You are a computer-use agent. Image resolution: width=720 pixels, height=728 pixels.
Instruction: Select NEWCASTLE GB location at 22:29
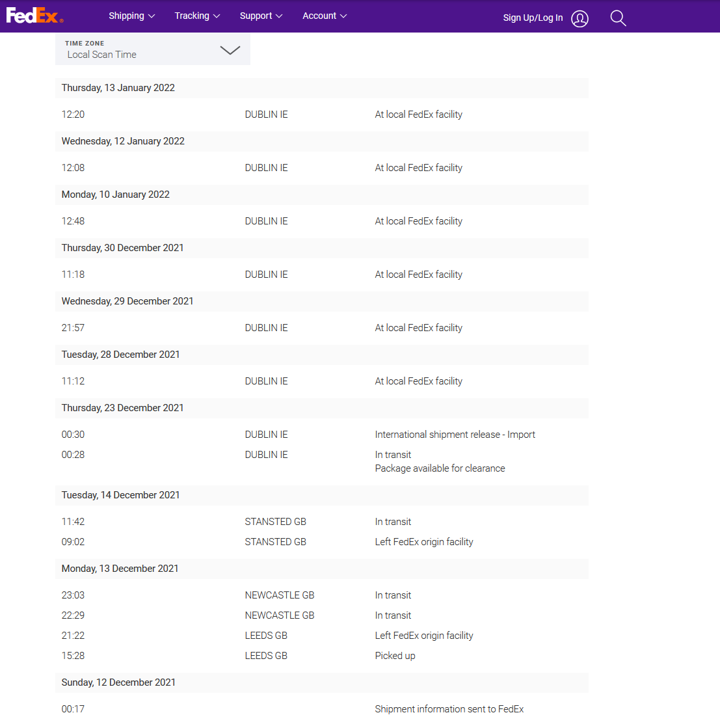280,615
